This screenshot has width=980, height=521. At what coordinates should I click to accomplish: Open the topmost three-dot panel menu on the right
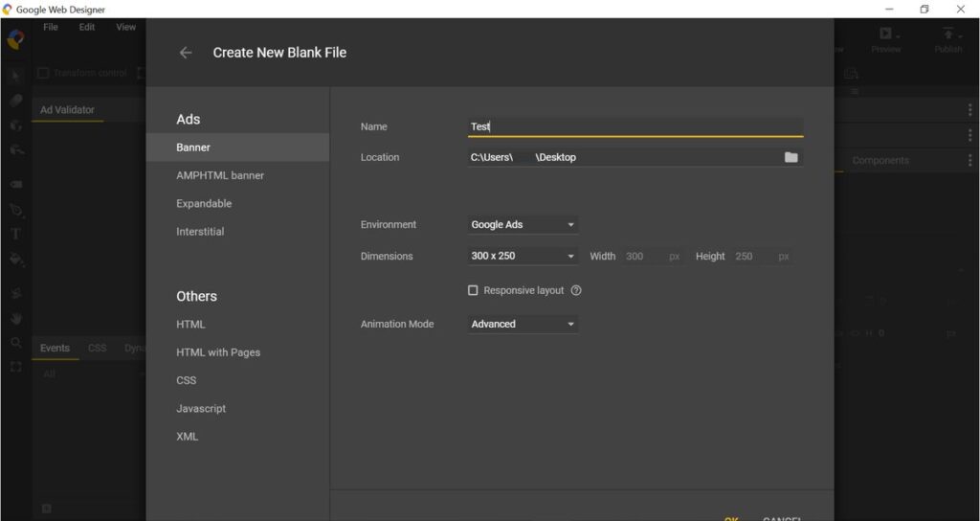click(970, 110)
